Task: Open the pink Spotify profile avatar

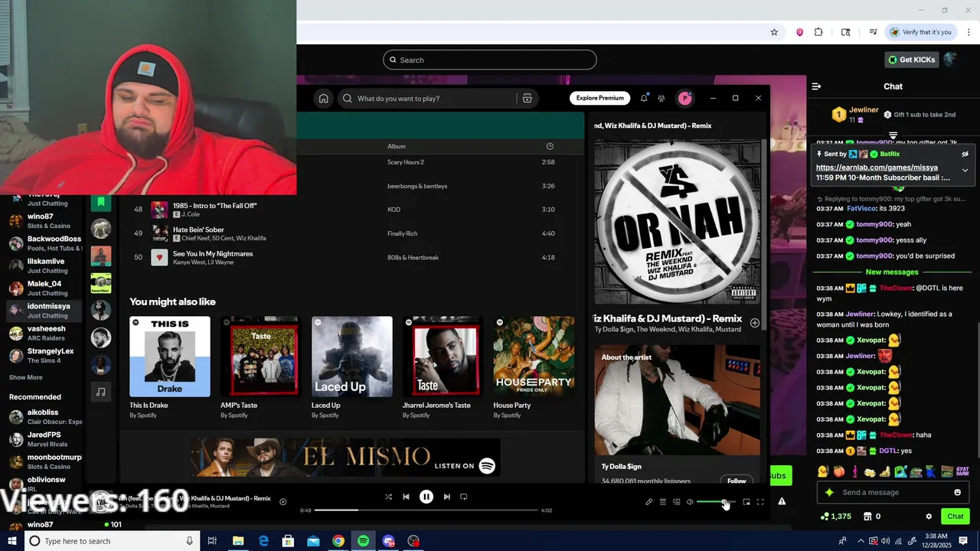Action: 685,98
